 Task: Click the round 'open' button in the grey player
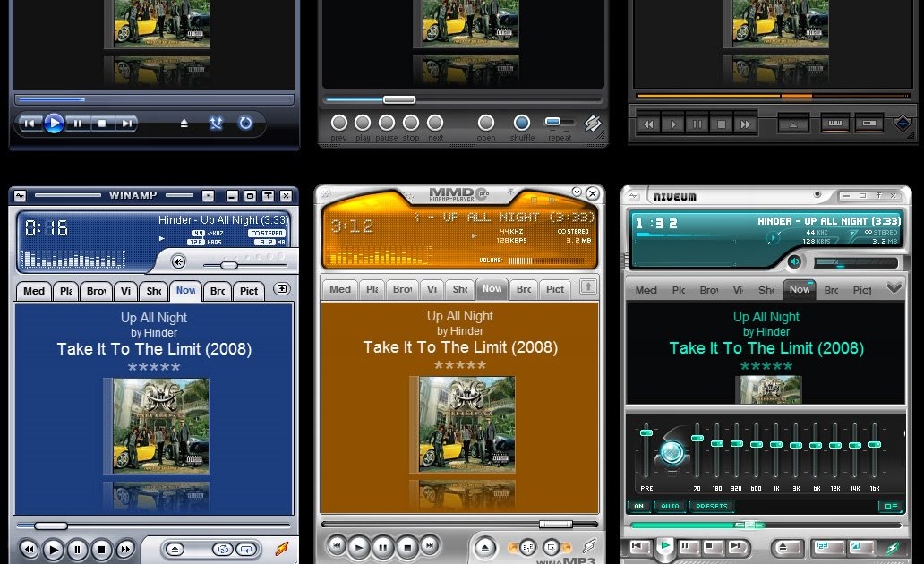coord(485,123)
